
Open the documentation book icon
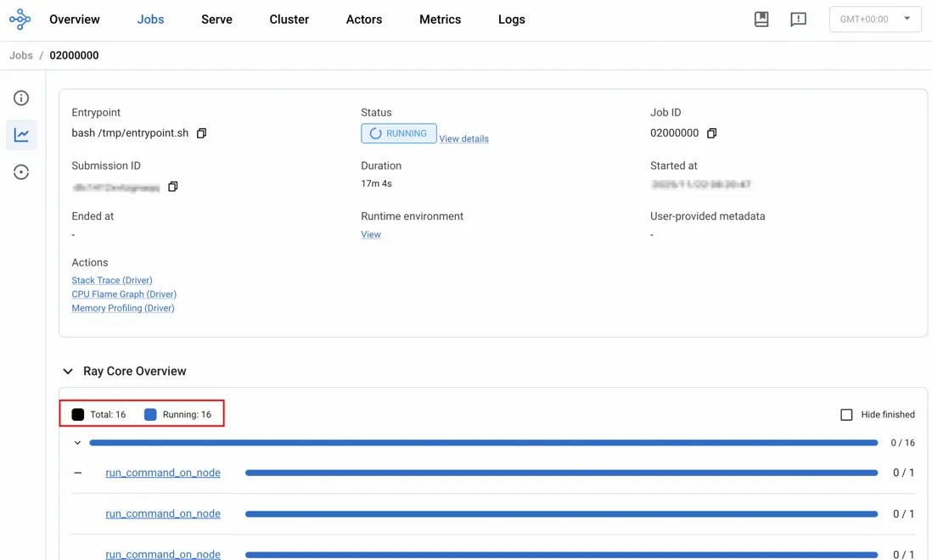(761, 19)
